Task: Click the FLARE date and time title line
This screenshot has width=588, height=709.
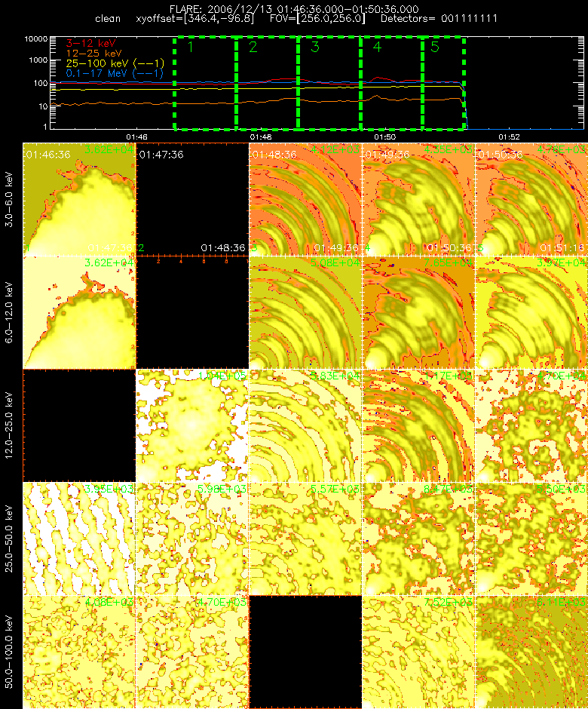Action: tap(294, 9)
